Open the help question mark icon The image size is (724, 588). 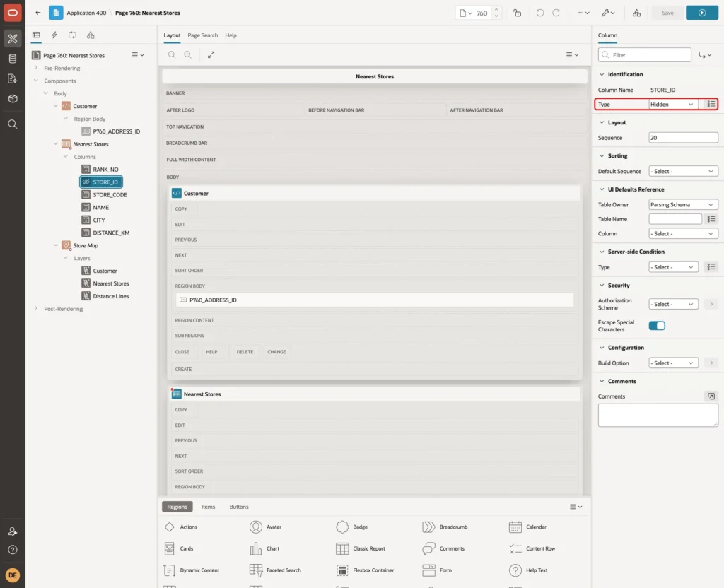tap(13, 550)
